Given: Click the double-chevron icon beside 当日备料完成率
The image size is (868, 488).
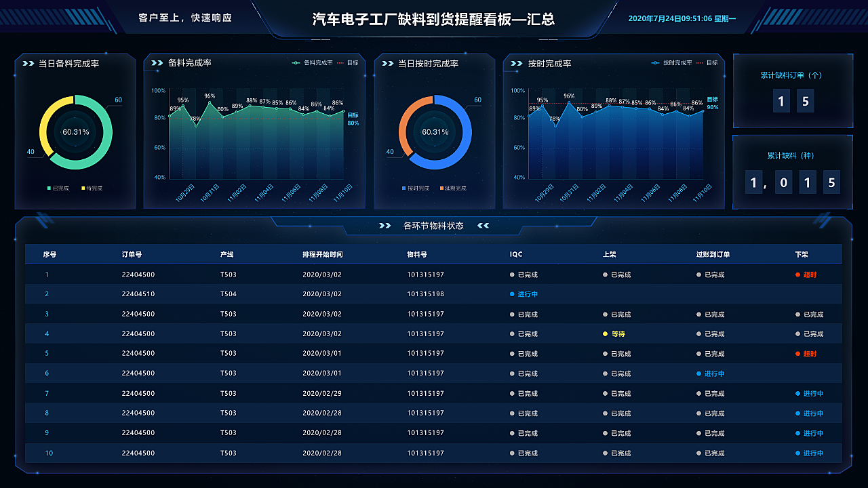Looking at the screenshot, I should [x=28, y=63].
